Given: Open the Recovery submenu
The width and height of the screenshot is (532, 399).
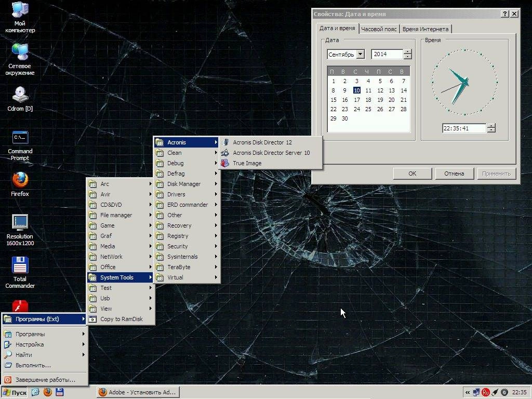Looking at the screenshot, I should point(187,225).
